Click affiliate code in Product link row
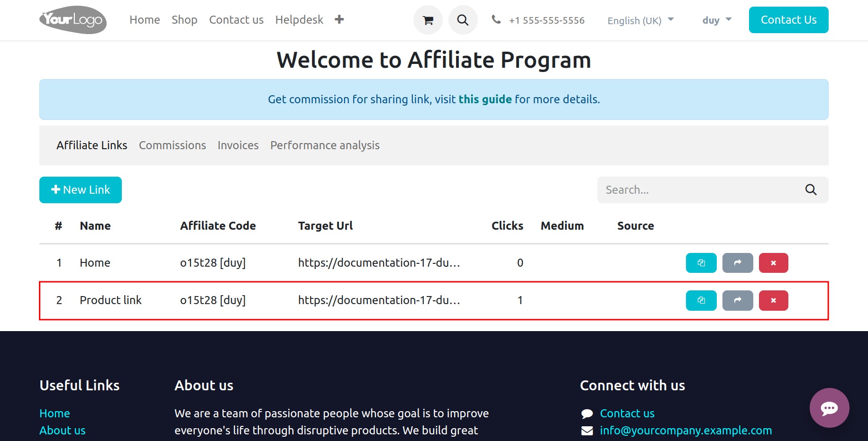The width and height of the screenshot is (868, 441). (213, 300)
